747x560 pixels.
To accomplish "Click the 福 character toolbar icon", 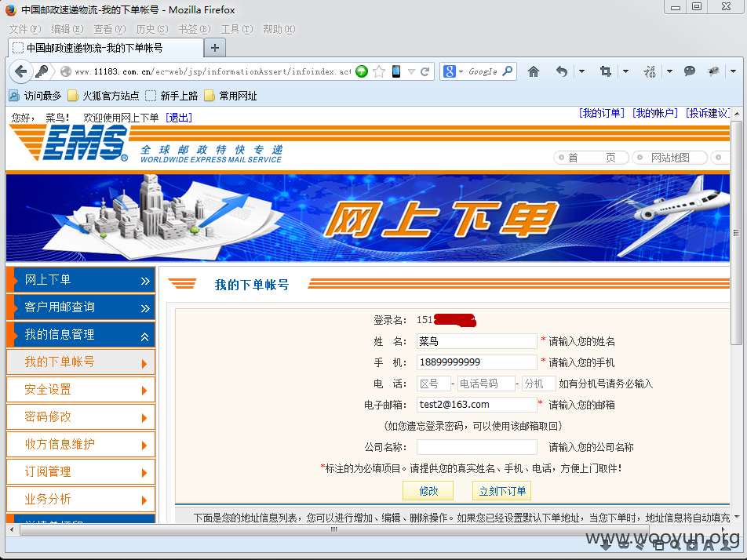I will tap(650, 71).
